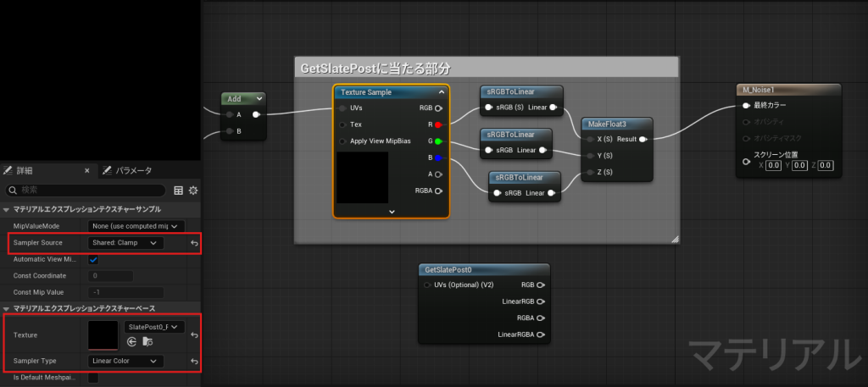This screenshot has height=387, width=868.
Task: Click the Sampler Source property label
Action: click(37, 243)
